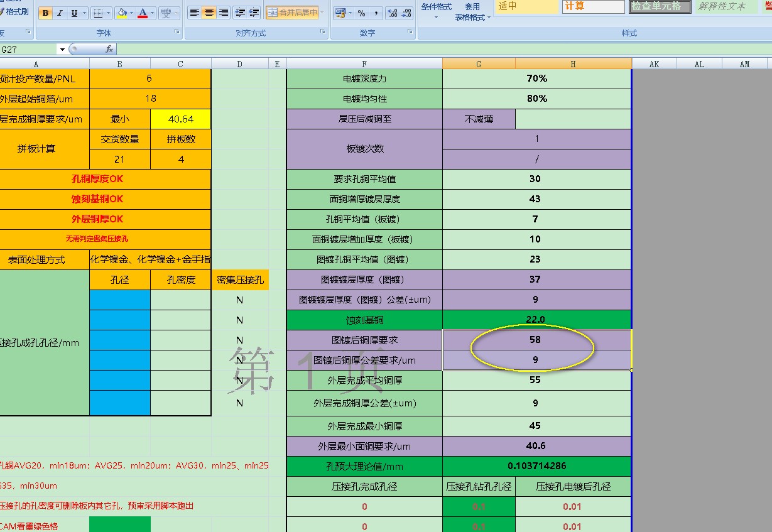Select cell with value 80% for 电镀均匀性

pyautogui.click(x=537, y=99)
